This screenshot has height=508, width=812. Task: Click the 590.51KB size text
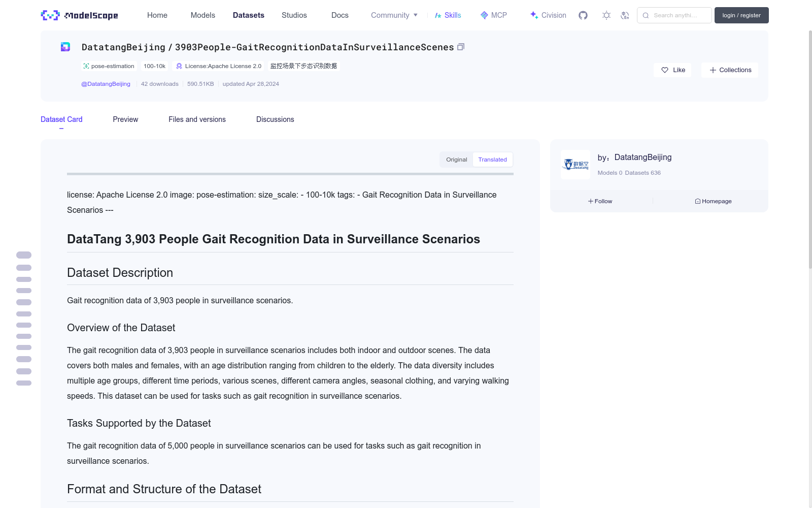pos(200,84)
